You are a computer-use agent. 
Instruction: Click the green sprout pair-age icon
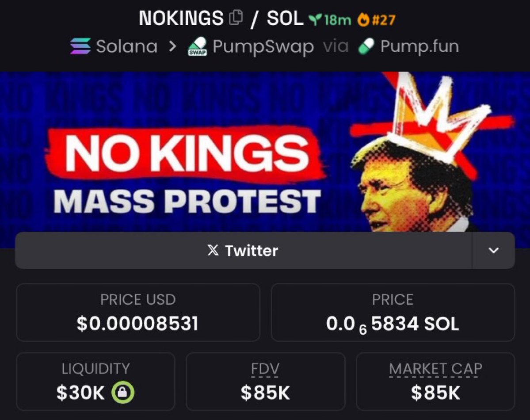[x=315, y=20]
